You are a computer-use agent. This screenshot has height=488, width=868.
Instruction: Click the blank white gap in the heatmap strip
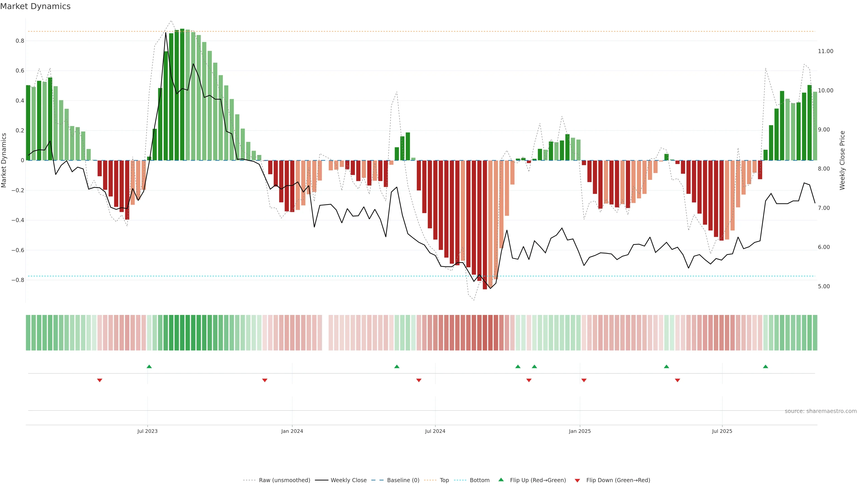point(325,332)
